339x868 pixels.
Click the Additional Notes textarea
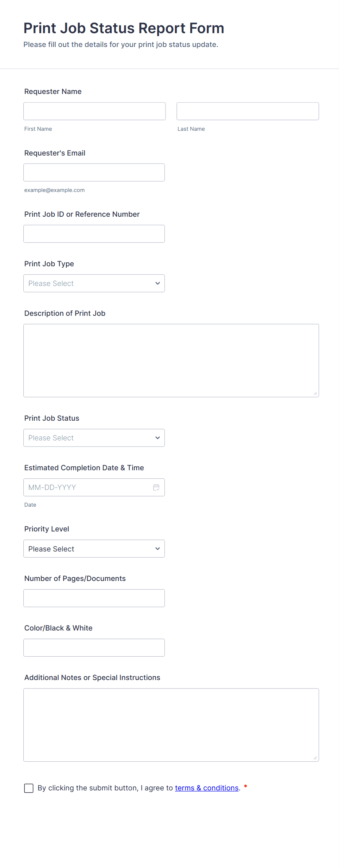(x=171, y=724)
